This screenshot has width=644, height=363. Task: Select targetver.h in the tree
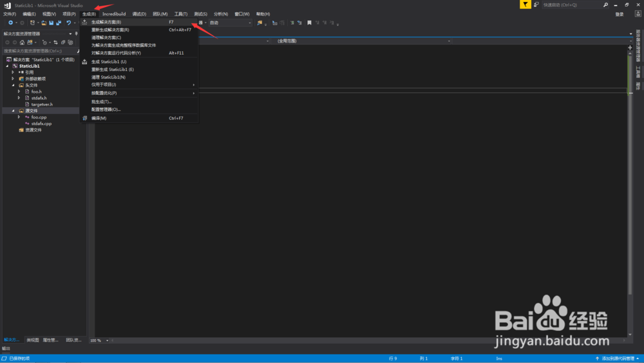(42, 104)
